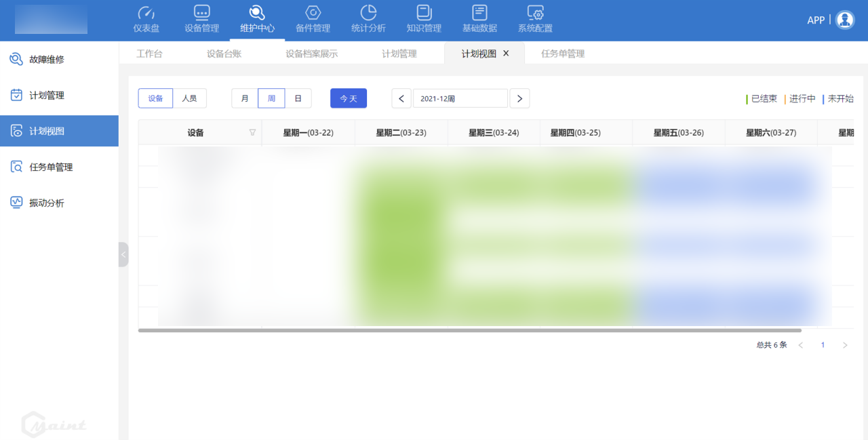The width and height of the screenshot is (868, 440).
Task: Open 备件管理 spare parts icon
Action: click(313, 13)
